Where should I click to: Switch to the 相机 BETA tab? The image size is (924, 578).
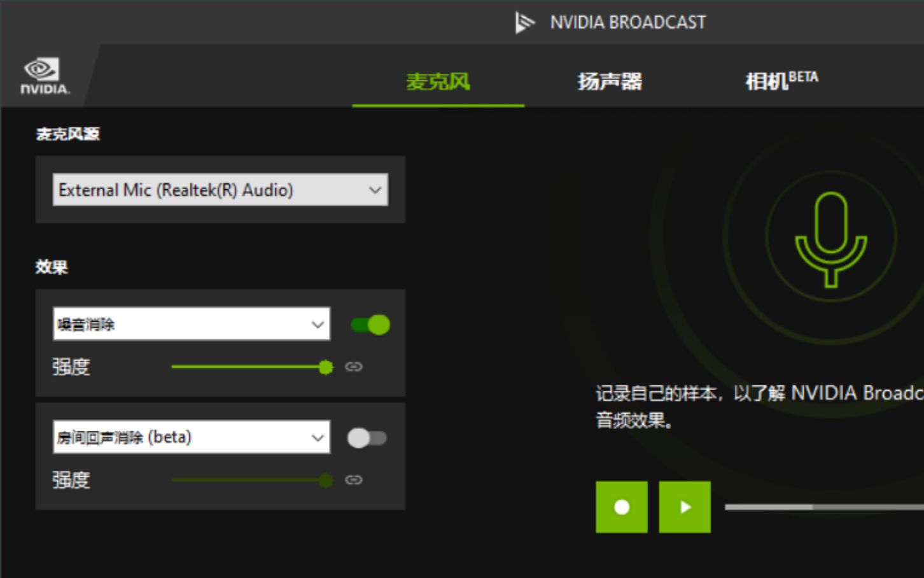(x=781, y=80)
